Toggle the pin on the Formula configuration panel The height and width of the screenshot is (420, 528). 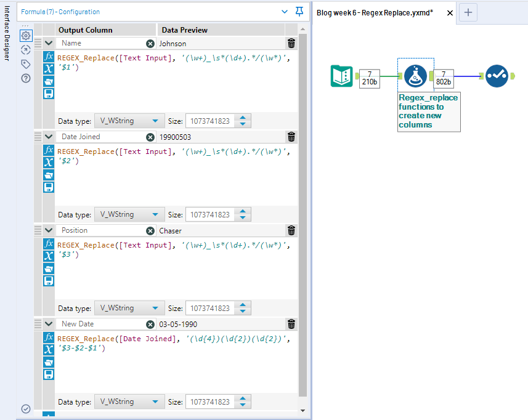point(299,12)
